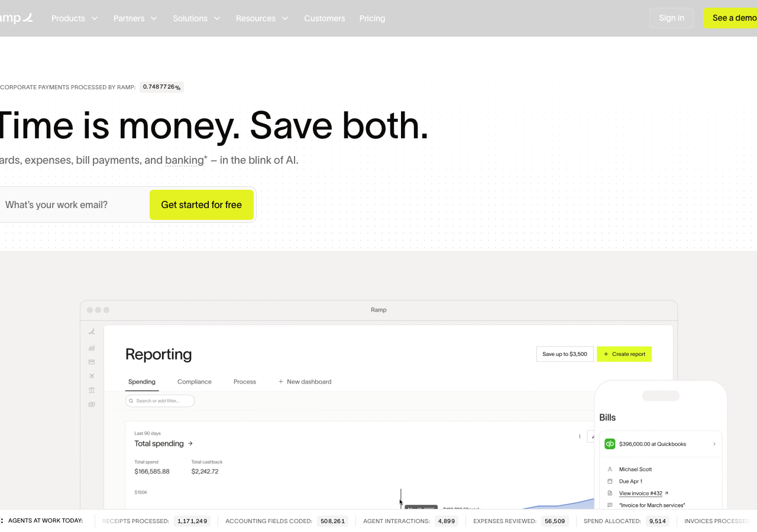The image size is (757, 532).
Task: Expand the Resources menu
Action: pos(262,18)
